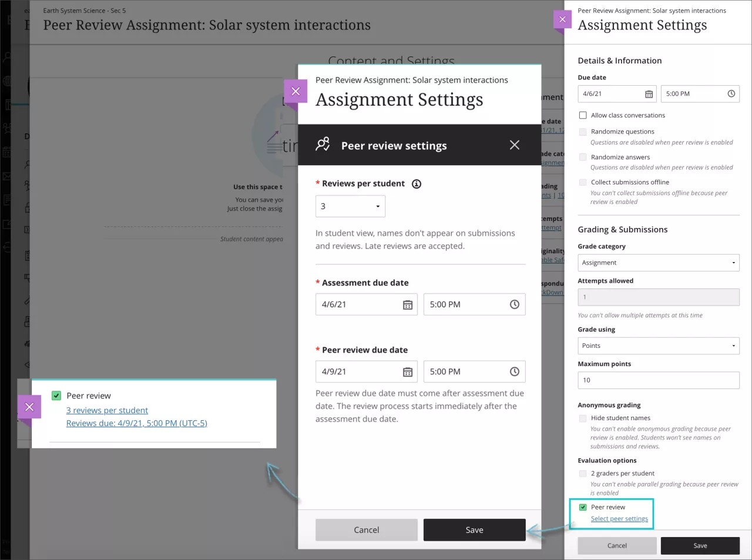Viewport: 752px width, 560px height.
Task: Uncheck the Peer review checkbox
Action: click(582, 507)
